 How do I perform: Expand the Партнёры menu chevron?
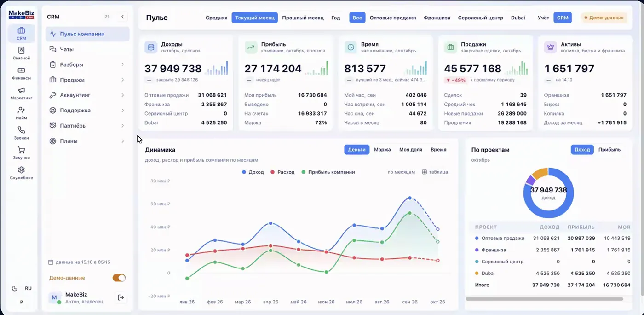click(123, 125)
